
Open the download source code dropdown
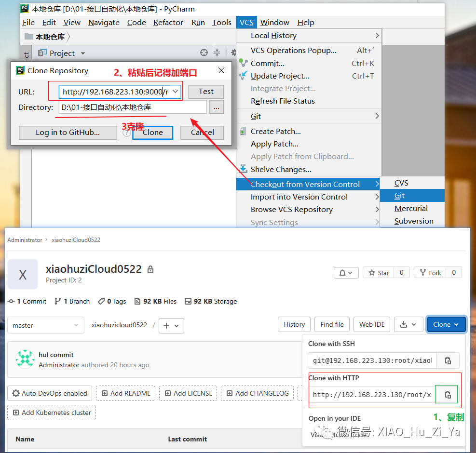408,324
